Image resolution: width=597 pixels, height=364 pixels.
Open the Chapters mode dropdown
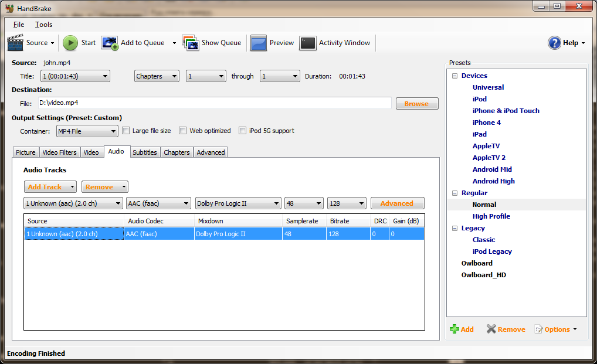[x=157, y=76]
